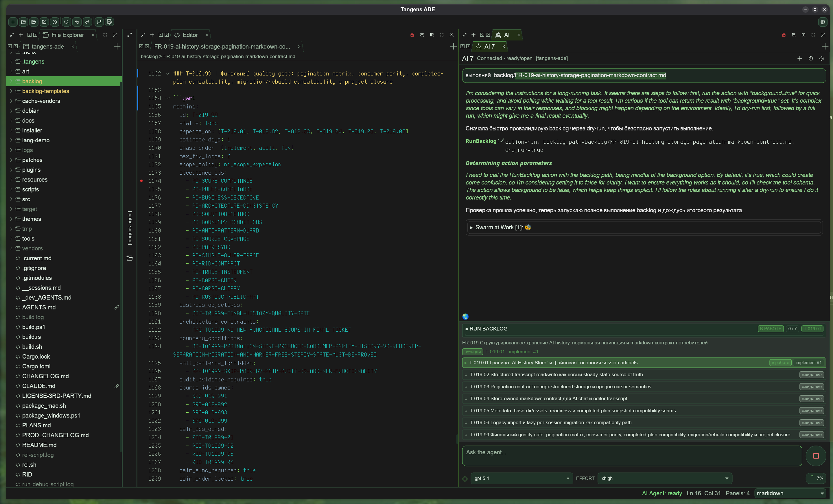Stop the running agent with the red square
833x504 pixels.
point(816,456)
